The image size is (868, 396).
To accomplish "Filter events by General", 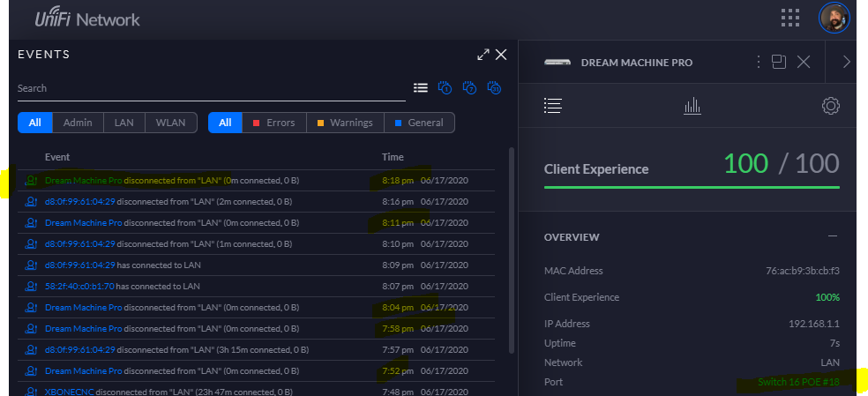I will 419,123.
